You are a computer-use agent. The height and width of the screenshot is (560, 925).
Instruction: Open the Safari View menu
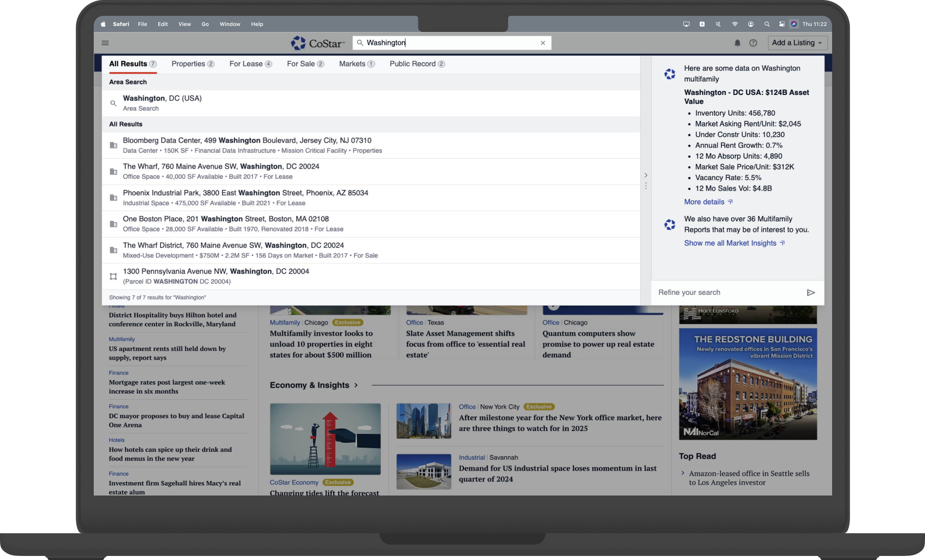184,24
